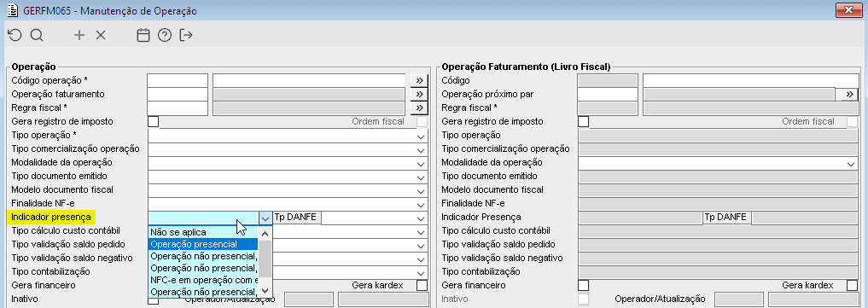Close the GERFM065 window
Image resolution: width=868 pixels, height=308 pixels.
click(x=848, y=10)
